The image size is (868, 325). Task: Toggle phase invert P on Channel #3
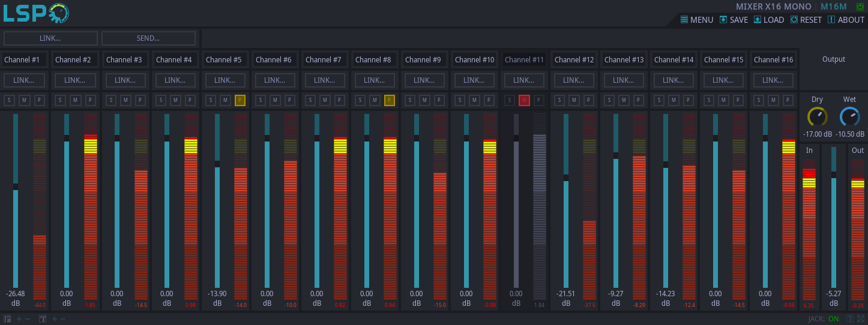(140, 100)
